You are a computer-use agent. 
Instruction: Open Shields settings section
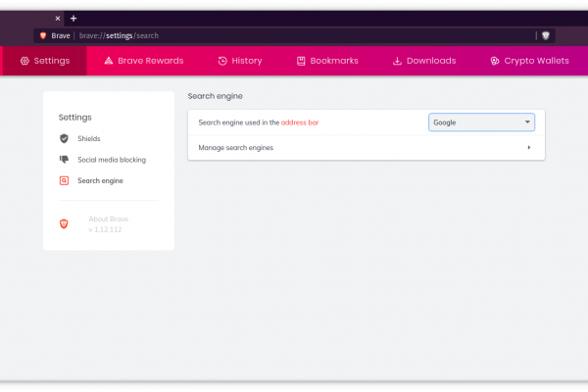pos(89,138)
